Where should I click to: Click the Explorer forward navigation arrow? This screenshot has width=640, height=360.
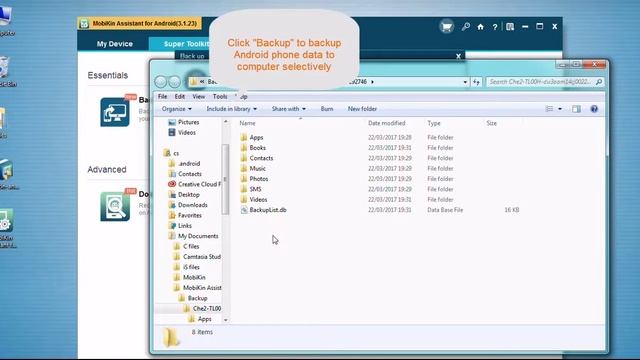174,82
